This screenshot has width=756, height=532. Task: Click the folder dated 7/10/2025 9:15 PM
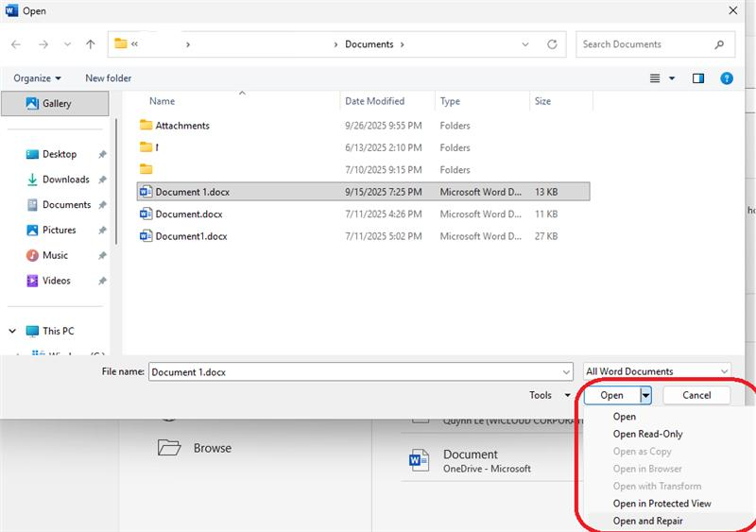coord(363,170)
